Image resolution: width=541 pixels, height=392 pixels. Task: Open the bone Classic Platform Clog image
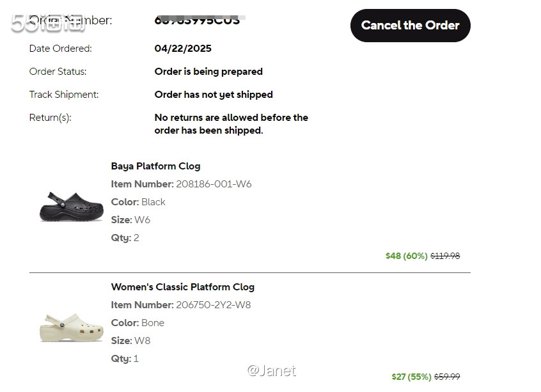click(x=72, y=326)
